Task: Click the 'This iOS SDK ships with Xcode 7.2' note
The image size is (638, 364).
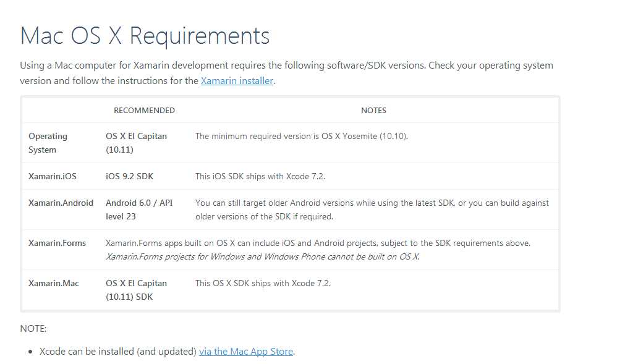Action: [260, 176]
